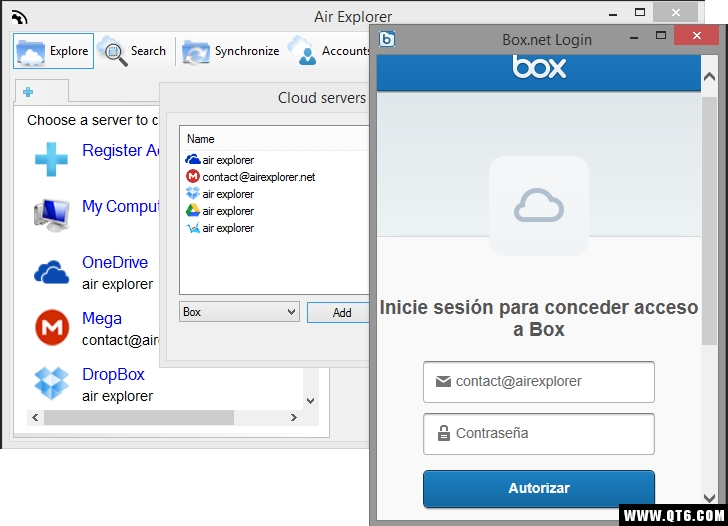Click the red Mega icon in server list
Screen dimensions: 728x526
(52, 327)
